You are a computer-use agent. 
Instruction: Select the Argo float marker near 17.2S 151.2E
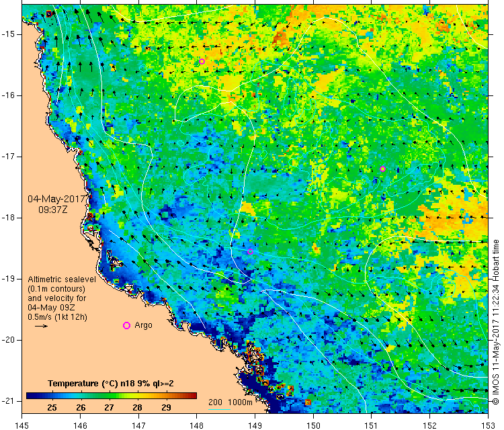tap(382, 169)
